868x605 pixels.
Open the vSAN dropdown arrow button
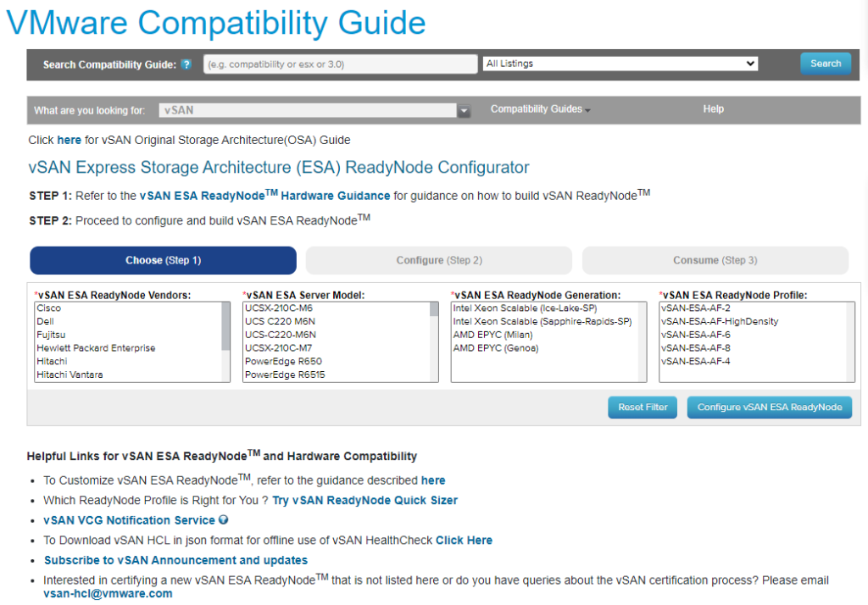464,111
